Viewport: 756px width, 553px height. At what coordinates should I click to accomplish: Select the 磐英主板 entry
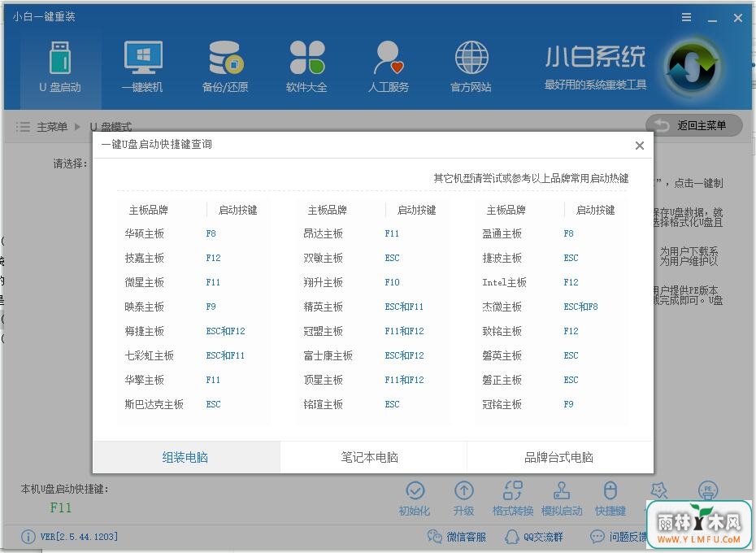coord(502,355)
